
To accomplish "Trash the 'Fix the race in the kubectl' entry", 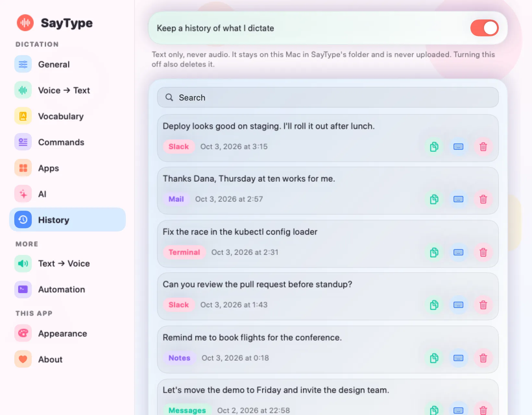I will (x=483, y=252).
